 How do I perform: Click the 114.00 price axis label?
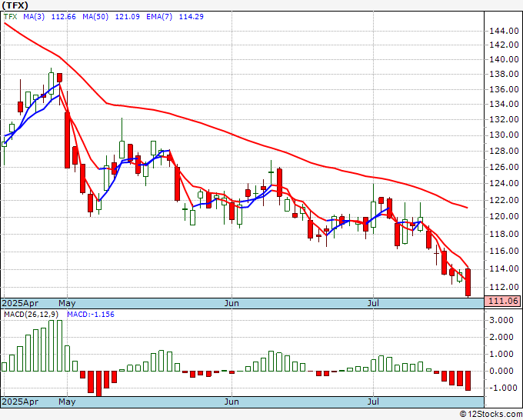coord(504,268)
